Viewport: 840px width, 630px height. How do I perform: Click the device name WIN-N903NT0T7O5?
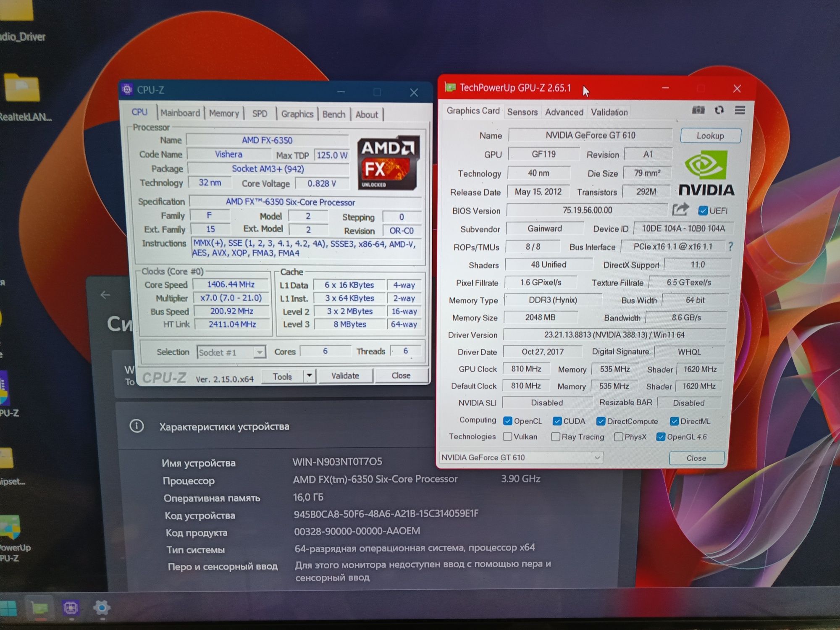[x=337, y=462]
